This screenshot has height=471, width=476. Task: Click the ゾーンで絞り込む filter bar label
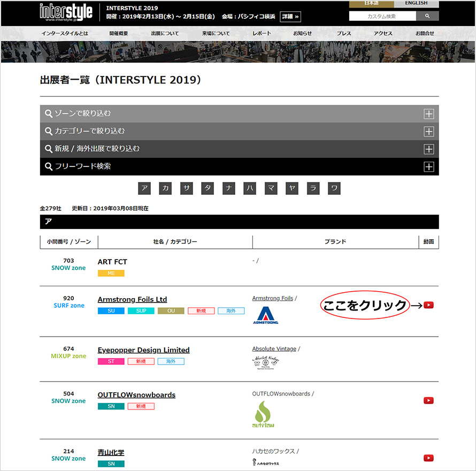coord(82,113)
